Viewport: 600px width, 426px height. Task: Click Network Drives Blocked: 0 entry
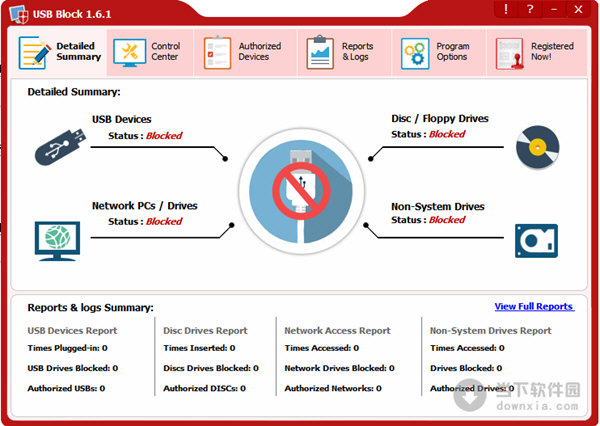(x=339, y=368)
